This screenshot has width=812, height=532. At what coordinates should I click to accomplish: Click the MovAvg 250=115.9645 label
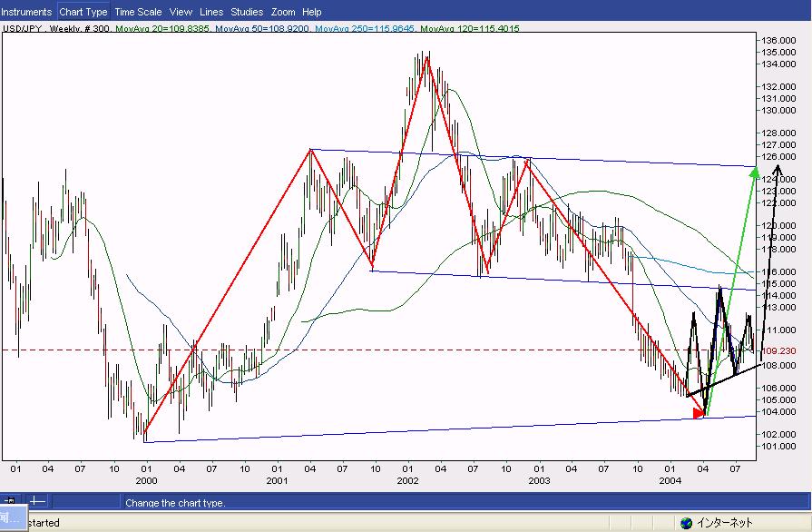(365, 28)
